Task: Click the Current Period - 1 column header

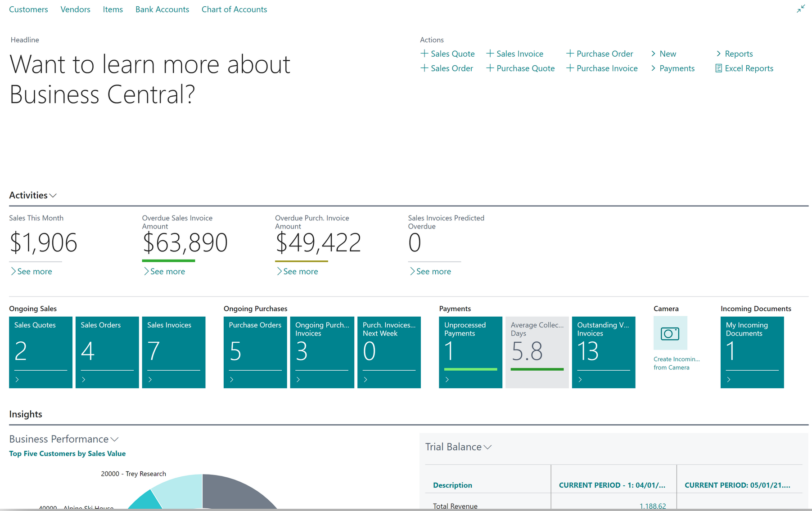Action: (x=612, y=485)
